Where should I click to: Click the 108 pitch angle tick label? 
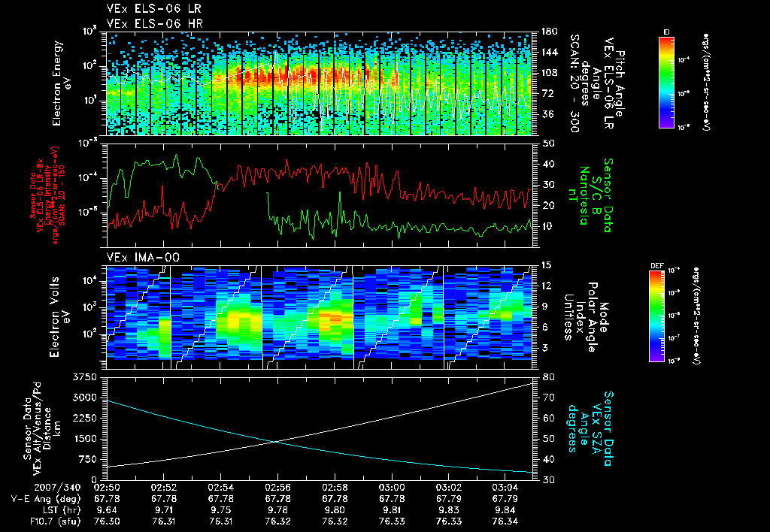(x=549, y=73)
